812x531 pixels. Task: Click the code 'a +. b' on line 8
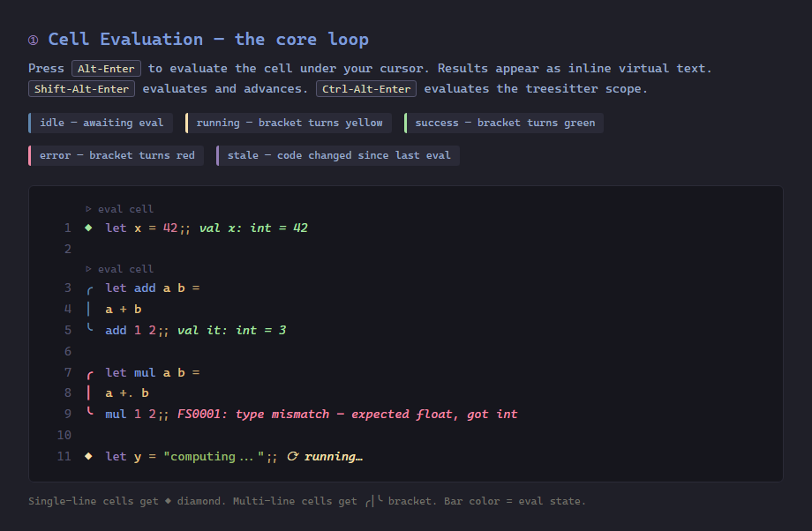pyautogui.click(x=127, y=393)
